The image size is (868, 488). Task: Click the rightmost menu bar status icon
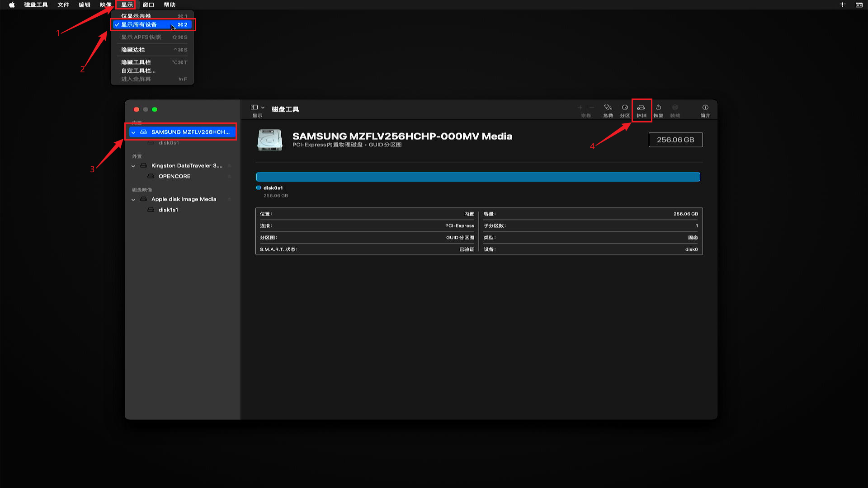click(x=859, y=5)
